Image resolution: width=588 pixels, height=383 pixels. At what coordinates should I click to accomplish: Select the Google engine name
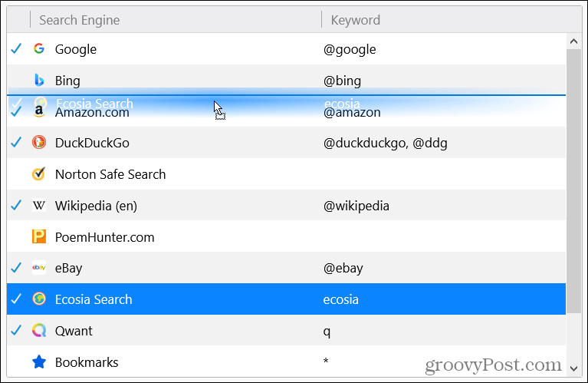click(76, 49)
